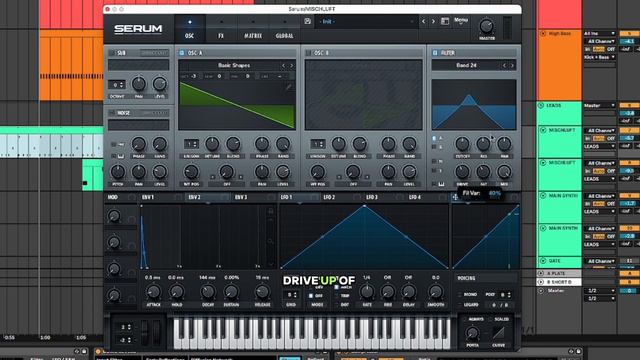Select the ENV 3 tab
Viewport: 640px width, 360px height.
click(x=240, y=198)
